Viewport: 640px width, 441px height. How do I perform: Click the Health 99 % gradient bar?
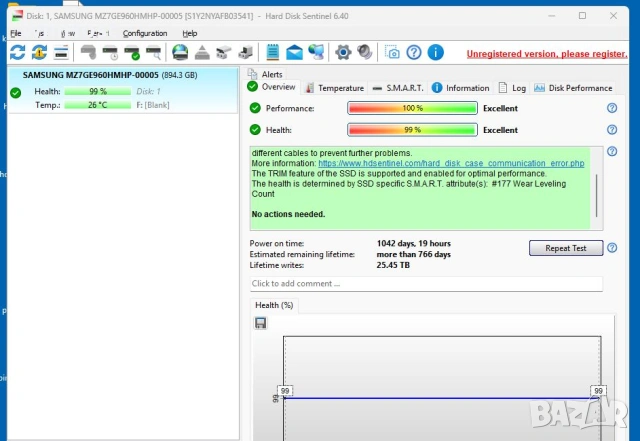tap(412, 130)
